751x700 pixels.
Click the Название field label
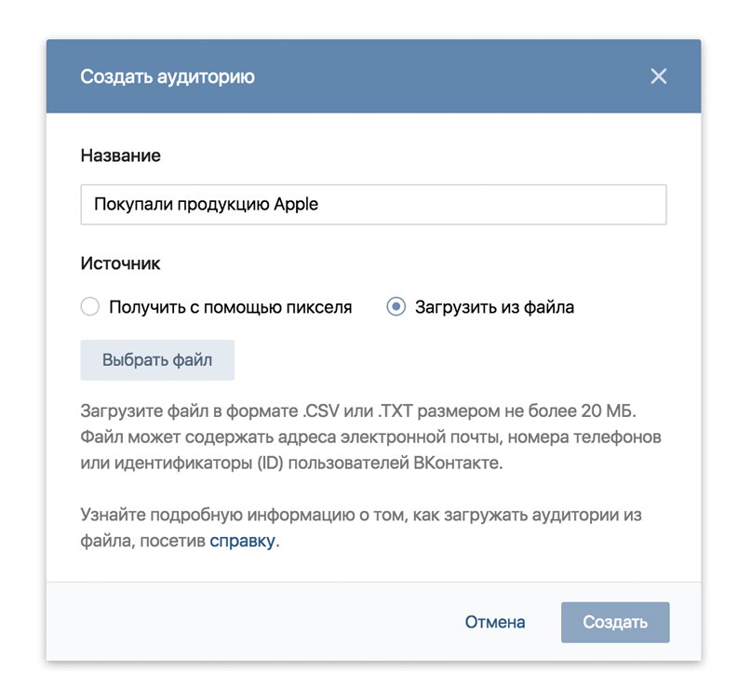(121, 155)
